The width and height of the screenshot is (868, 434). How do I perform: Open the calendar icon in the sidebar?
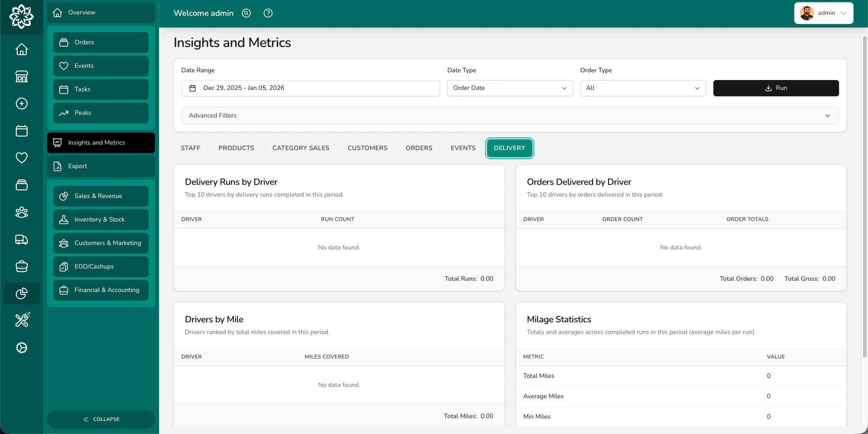pyautogui.click(x=21, y=131)
